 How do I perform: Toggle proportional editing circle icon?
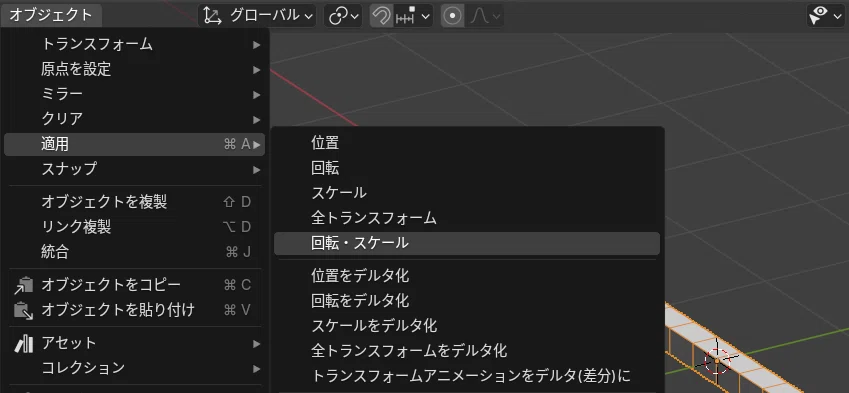[x=453, y=16]
